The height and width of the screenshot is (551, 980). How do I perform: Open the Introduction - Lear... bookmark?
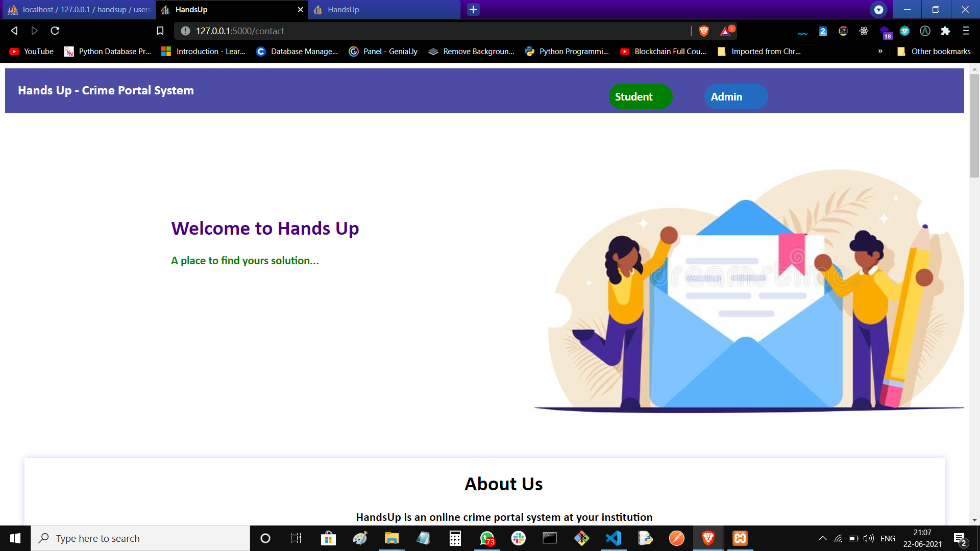204,52
